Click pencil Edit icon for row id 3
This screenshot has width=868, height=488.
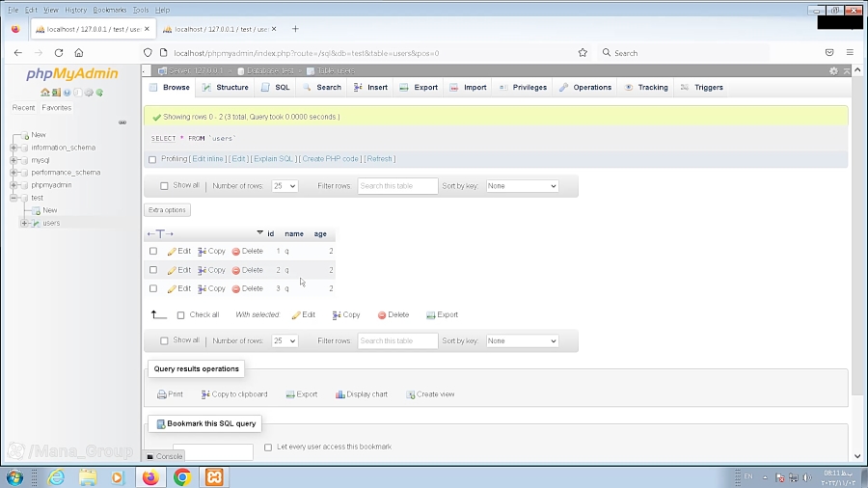pyautogui.click(x=172, y=289)
